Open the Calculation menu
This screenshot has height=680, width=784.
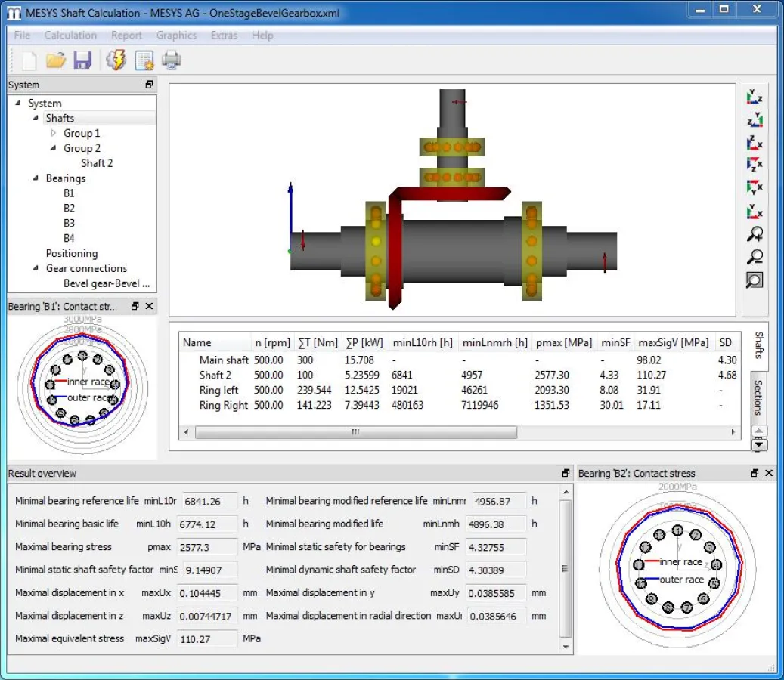click(70, 36)
